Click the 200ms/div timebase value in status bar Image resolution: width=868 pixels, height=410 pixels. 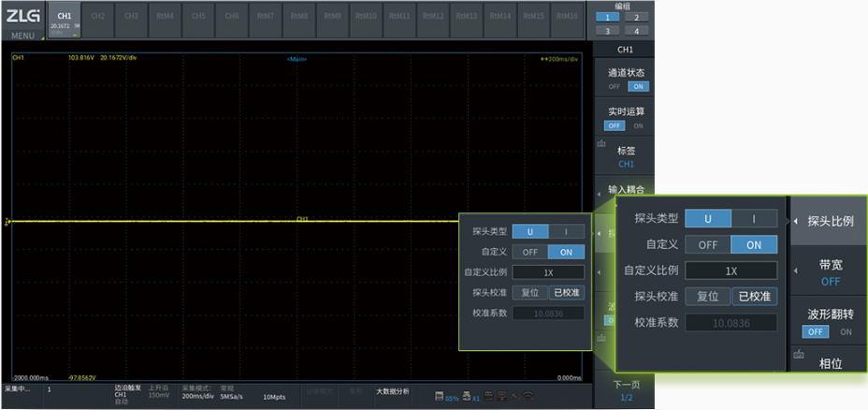click(197, 397)
